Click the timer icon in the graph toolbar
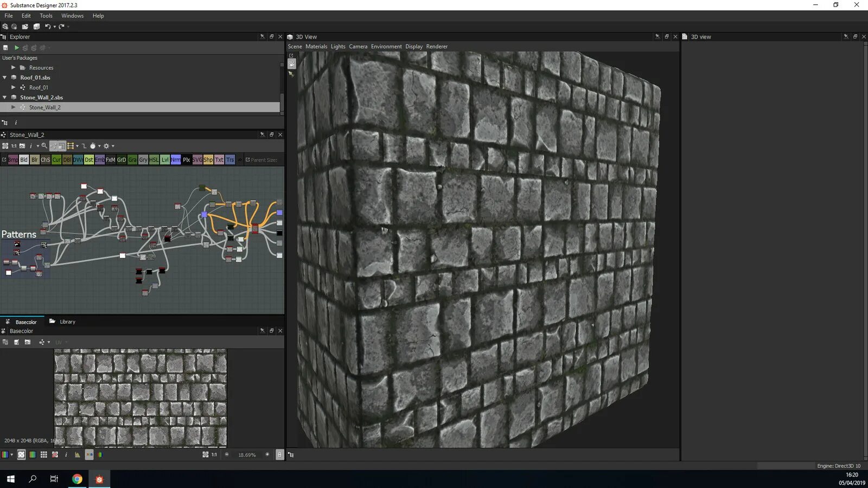The image size is (868, 488). coord(93,146)
